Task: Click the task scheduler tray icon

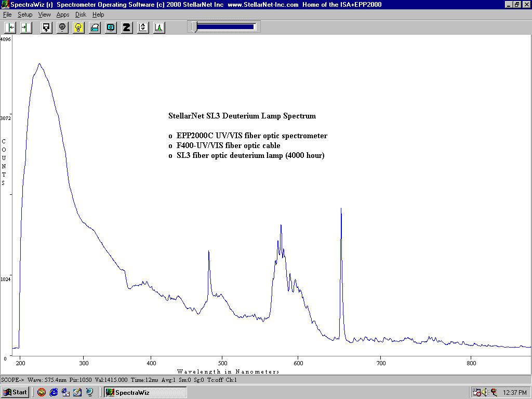Action: [x=477, y=393]
